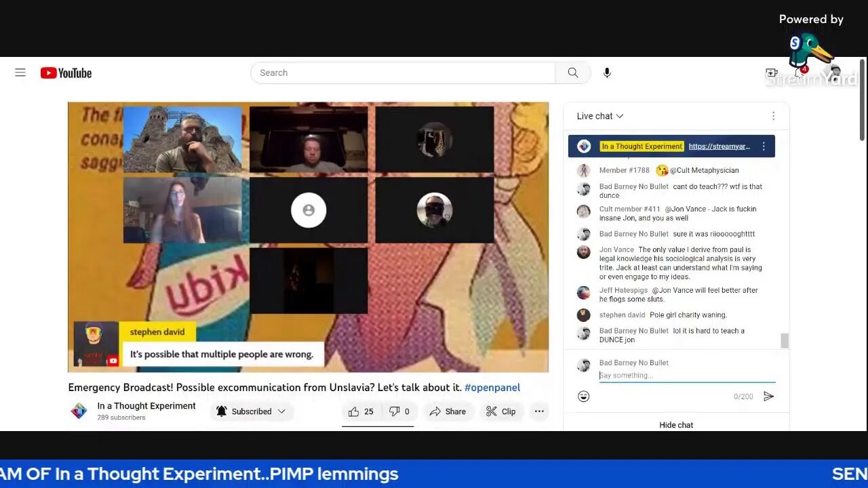The width and height of the screenshot is (868, 488).
Task: Open the streamyard link in pinned message
Action: coord(719,146)
